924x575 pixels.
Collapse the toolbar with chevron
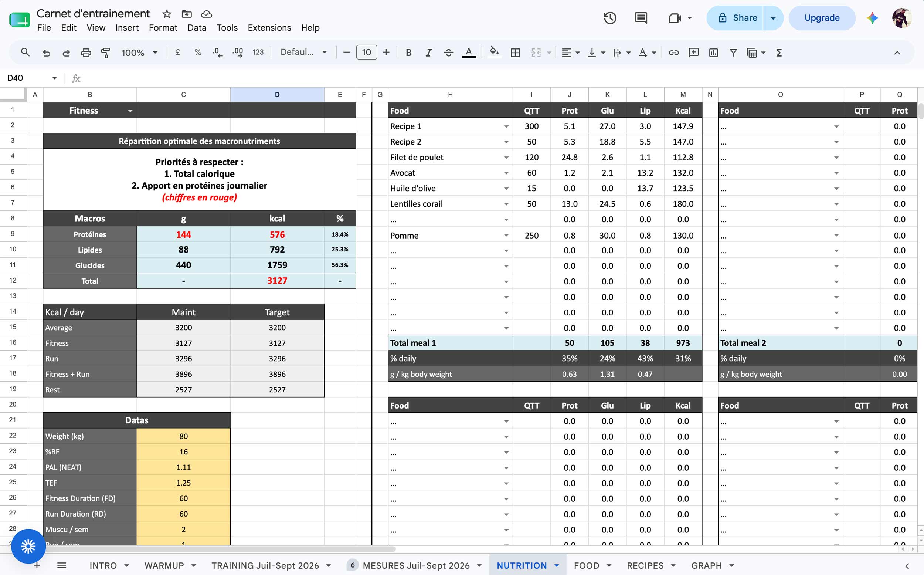[x=897, y=53]
